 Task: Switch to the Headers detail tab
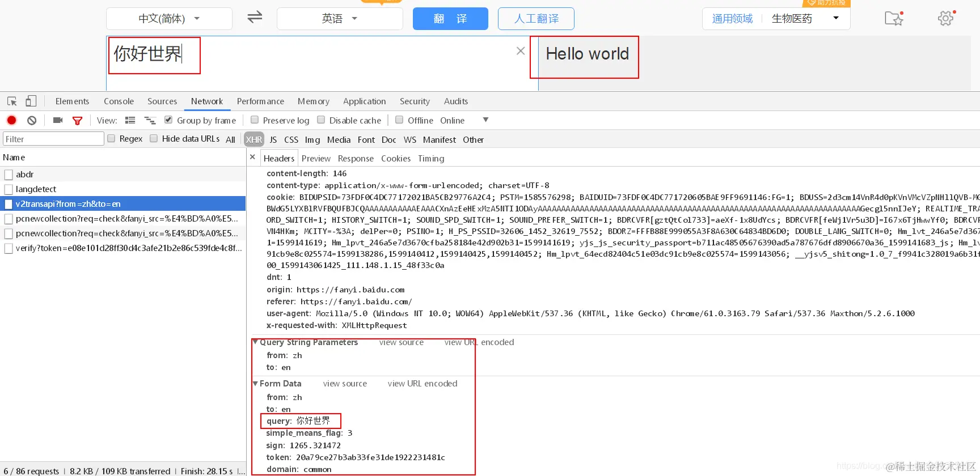coord(279,159)
